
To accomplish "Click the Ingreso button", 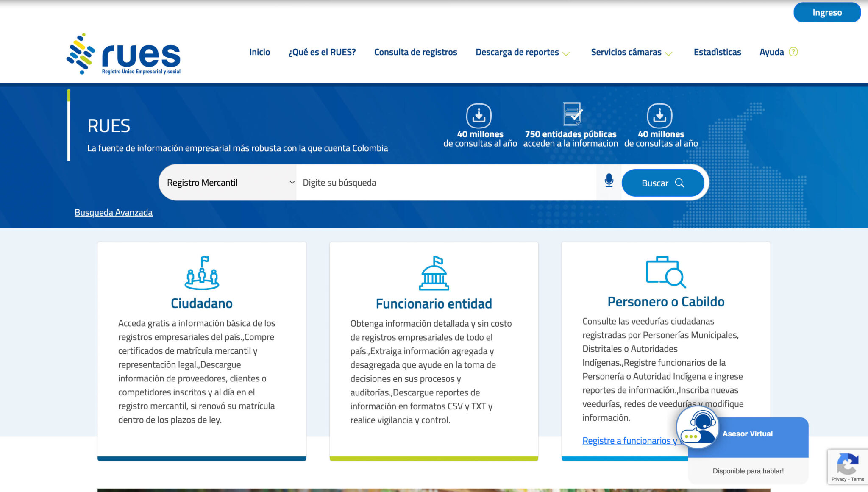I will 827,12.
